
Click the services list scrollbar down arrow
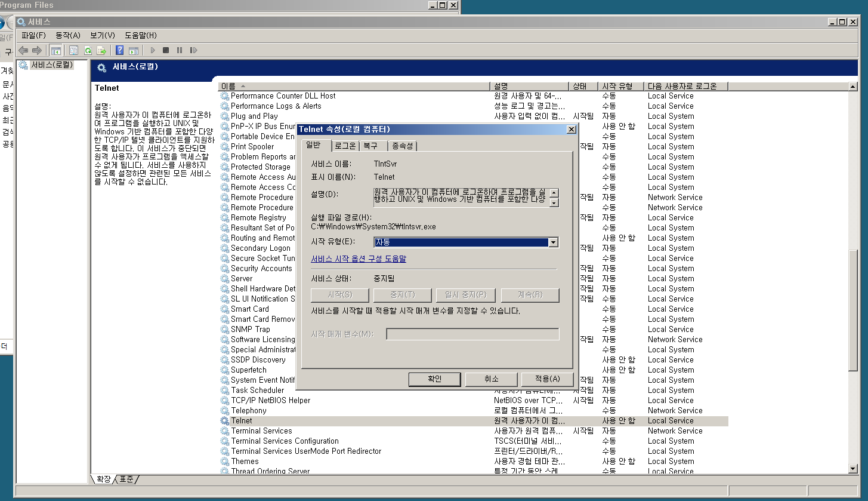click(853, 470)
